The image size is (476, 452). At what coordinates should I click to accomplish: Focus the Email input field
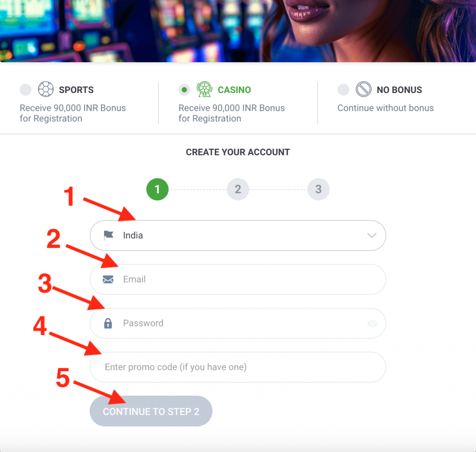tap(238, 279)
